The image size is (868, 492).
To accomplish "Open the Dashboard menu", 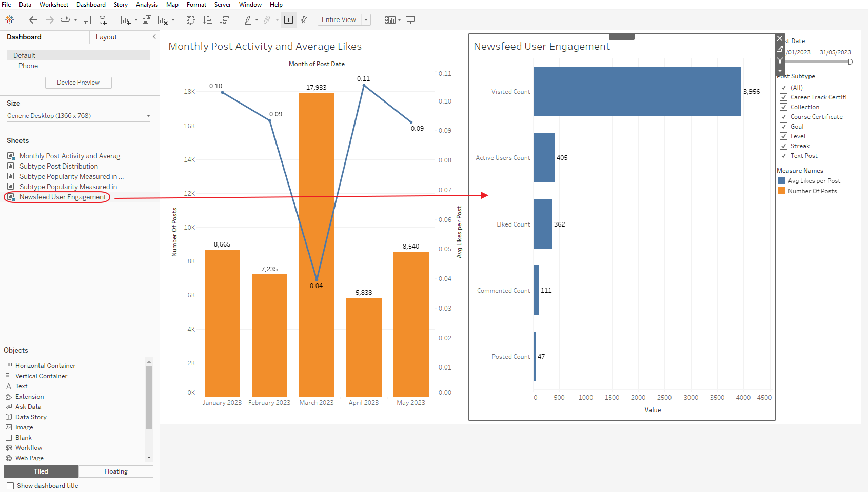I will pyautogui.click(x=91, y=5).
